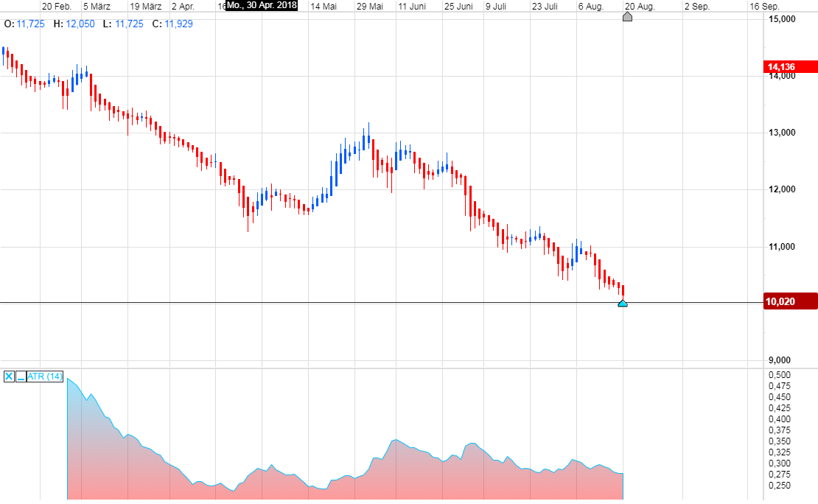Click the 2 Sep. date label
Image resolution: width=818 pixels, height=504 pixels.
coord(697,7)
